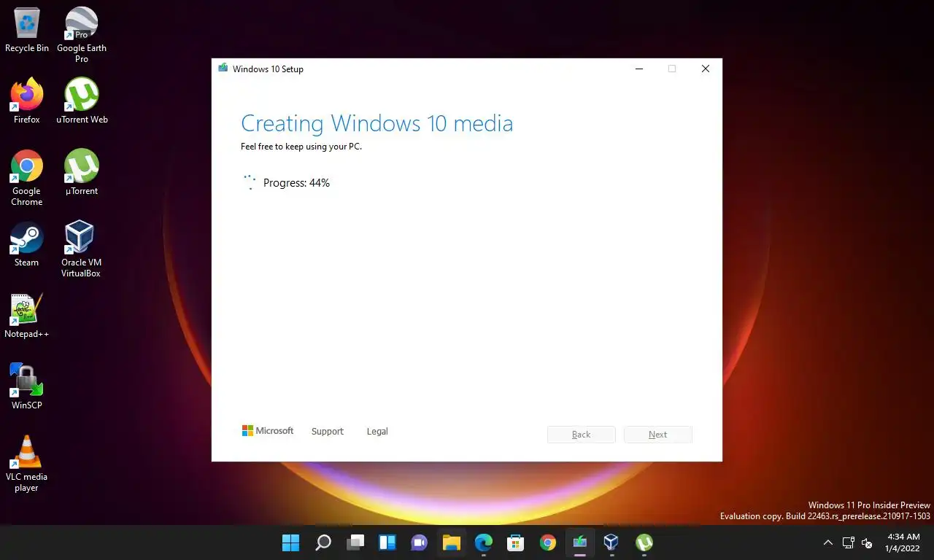Screen dimensions: 934x560
Task: Open the Legal link in Setup
Action: click(x=377, y=432)
